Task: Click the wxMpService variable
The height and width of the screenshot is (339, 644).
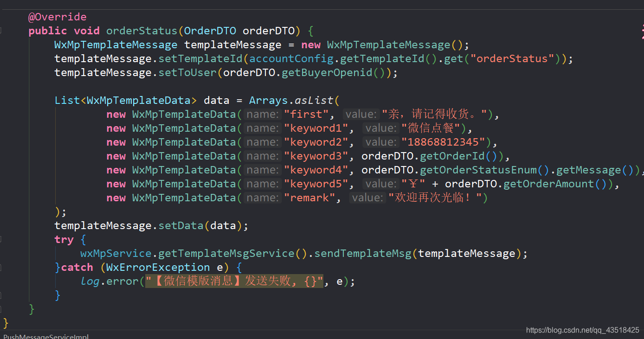Action: coord(116,254)
